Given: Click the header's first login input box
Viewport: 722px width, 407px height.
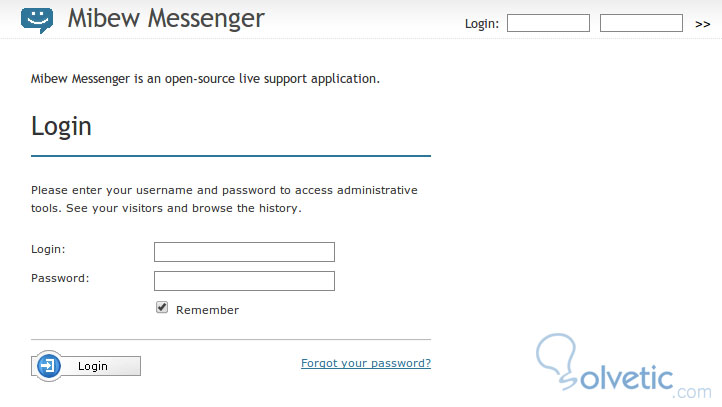Looking at the screenshot, I should [548, 23].
